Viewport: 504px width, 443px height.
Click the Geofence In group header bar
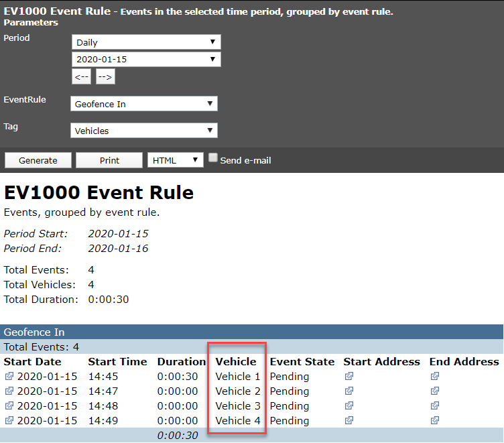coord(252,332)
